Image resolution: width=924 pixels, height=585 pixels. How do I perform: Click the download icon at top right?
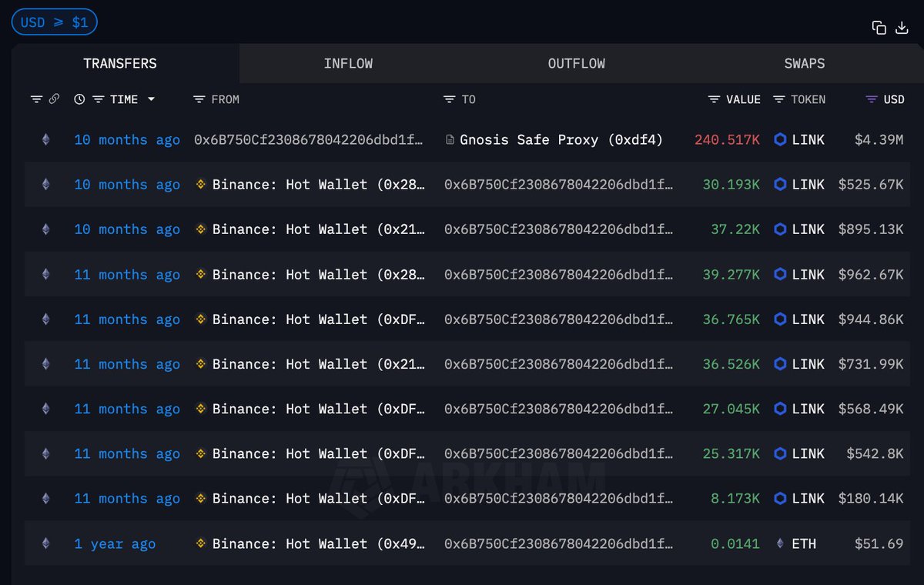click(902, 28)
